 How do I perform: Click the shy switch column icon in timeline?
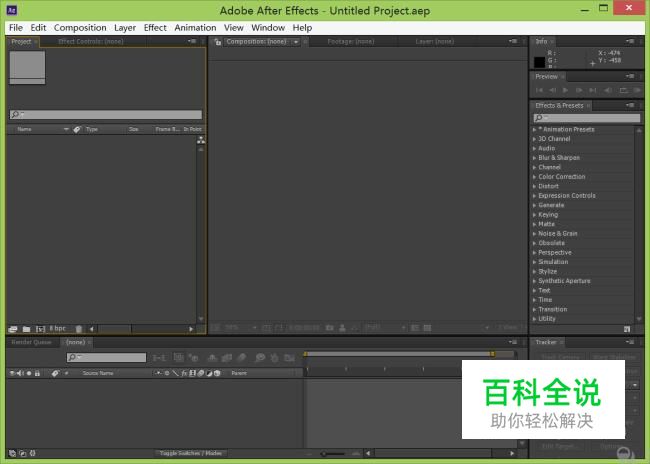[158, 373]
